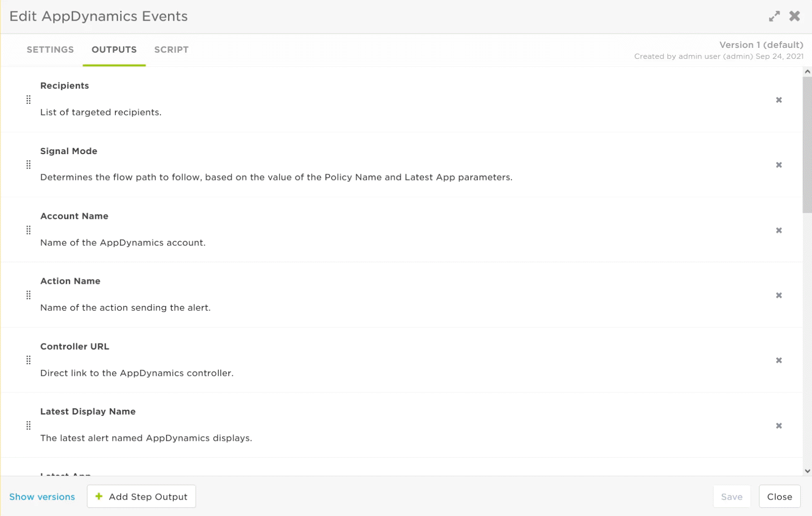The image size is (812, 516).
Task: Click Add Step Output button
Action: (141, 497)
